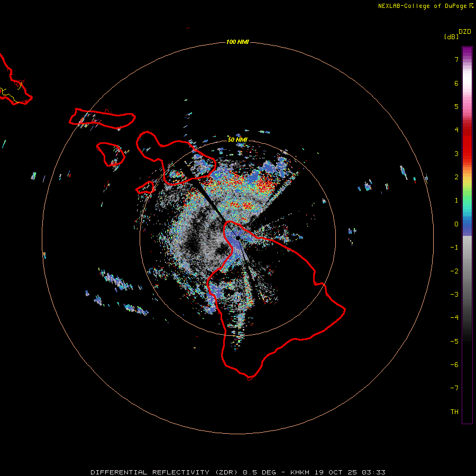Click the 2 value on color scale
The width and height of the screenshot is (476, 476).
point(456,177)
